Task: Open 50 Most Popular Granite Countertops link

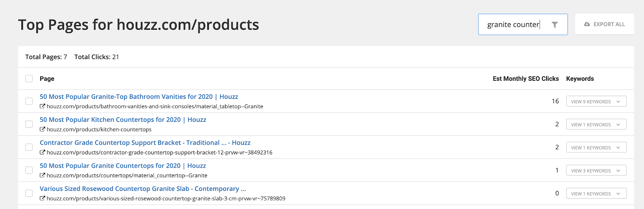Action: pyautogui.click(x=123, y=166)
